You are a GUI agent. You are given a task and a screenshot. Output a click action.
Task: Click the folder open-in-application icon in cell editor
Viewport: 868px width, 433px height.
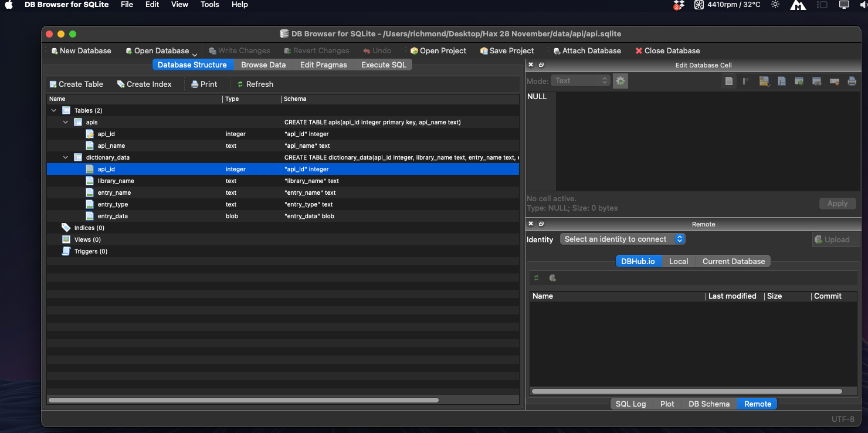[764, 81]
